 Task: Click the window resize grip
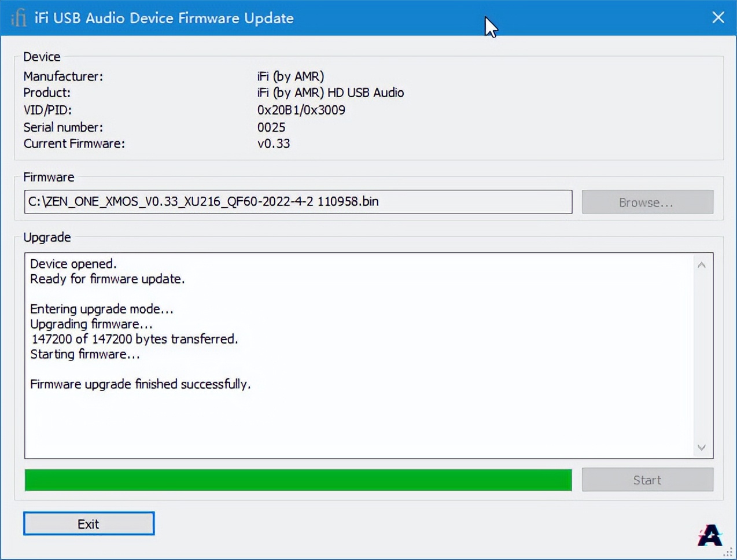728,552
